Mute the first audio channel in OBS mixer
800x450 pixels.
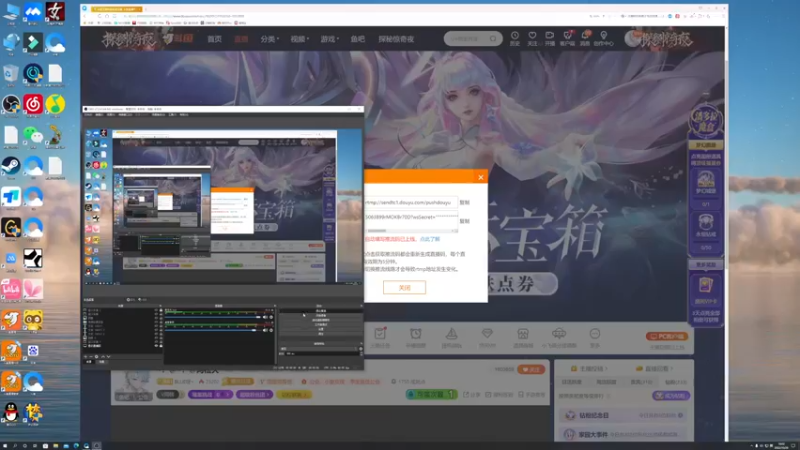(x=265, y=317)
